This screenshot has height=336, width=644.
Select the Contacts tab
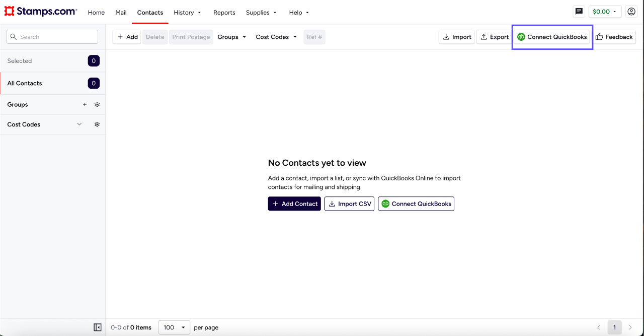pos(150,13)
